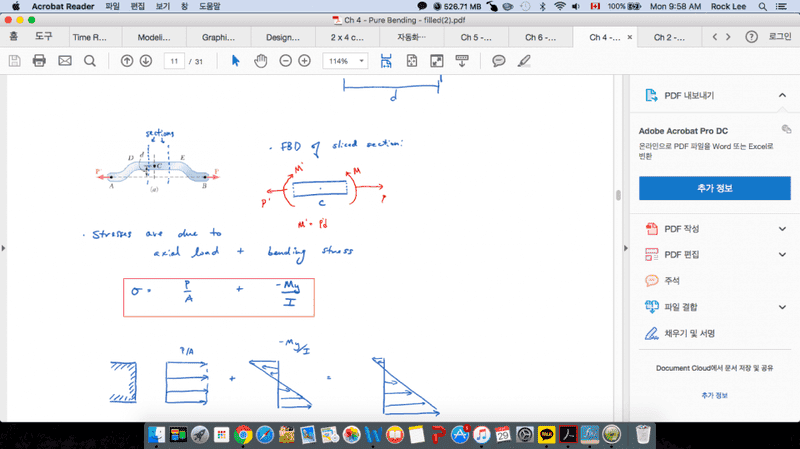Expand the PDF 편집 section
Viewport: 800px width, 449px height.
pos(782,255)
